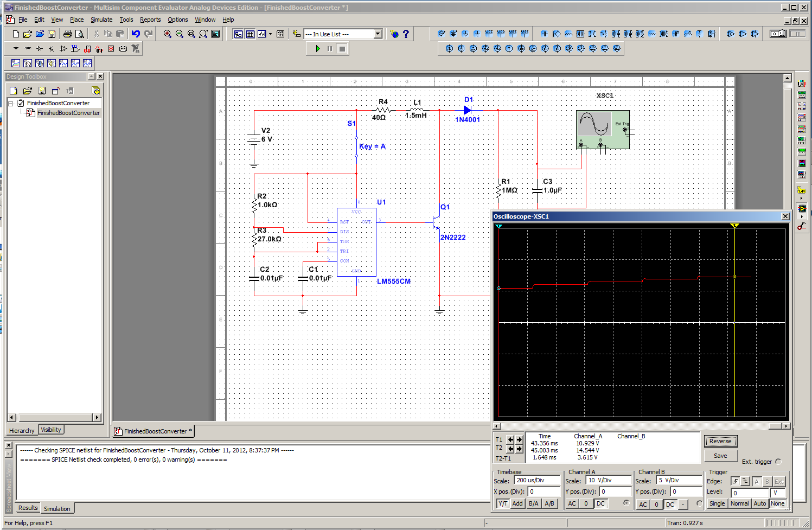Image resolution: width=812 pixels, height=530 pixels.
Task: Set Channel A coupling to AC
Action: click(572, 503)
